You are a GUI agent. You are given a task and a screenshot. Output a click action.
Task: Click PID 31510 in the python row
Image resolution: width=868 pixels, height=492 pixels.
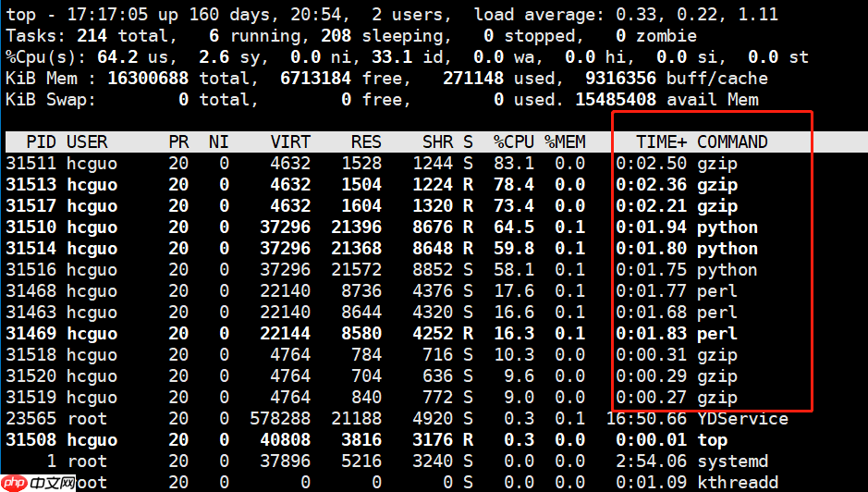[31, 228]
